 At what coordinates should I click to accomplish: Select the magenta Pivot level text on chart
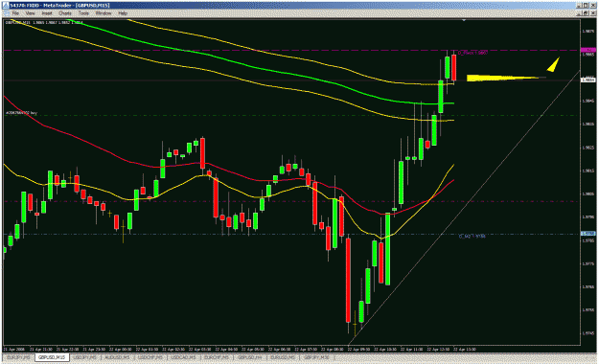[472, 53]
